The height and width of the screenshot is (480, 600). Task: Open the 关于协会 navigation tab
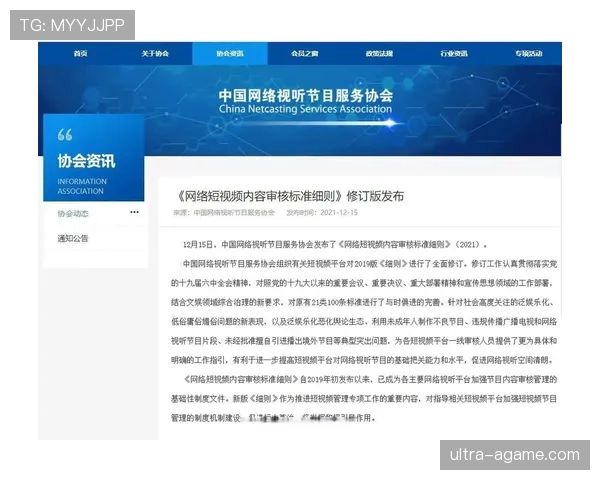tap(155, 54)
